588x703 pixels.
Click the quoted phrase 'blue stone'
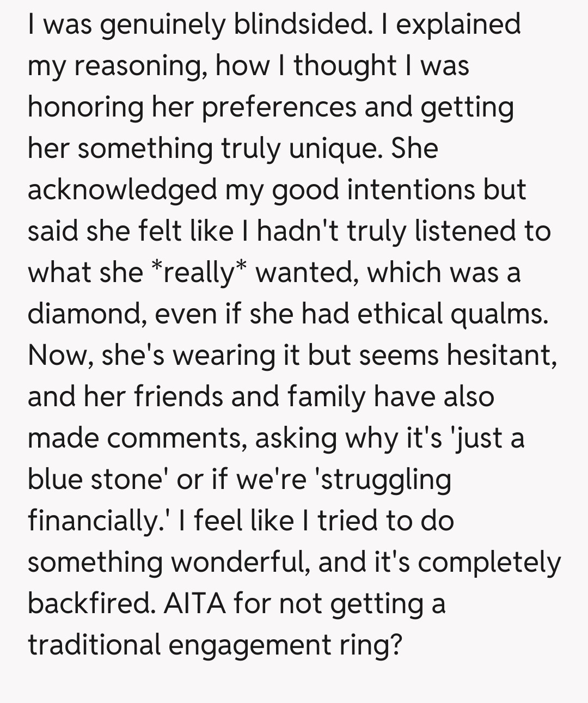(x=97, y=480)
